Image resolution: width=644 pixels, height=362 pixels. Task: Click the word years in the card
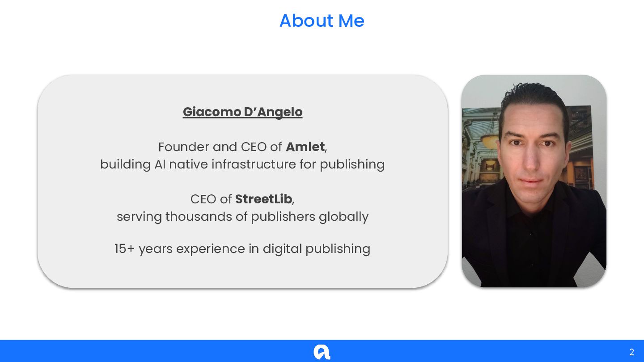155,249
